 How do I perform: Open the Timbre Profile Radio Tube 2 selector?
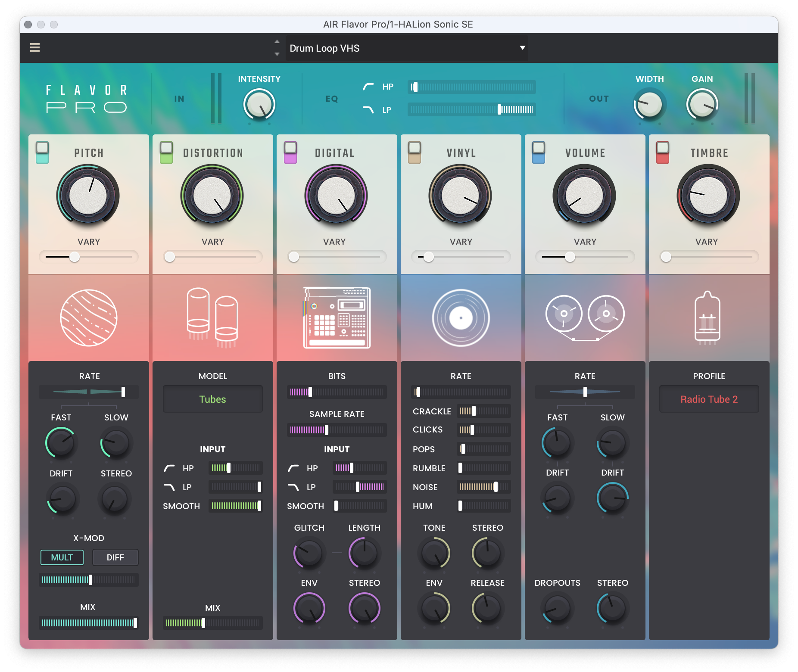click(x=709, y=399)
